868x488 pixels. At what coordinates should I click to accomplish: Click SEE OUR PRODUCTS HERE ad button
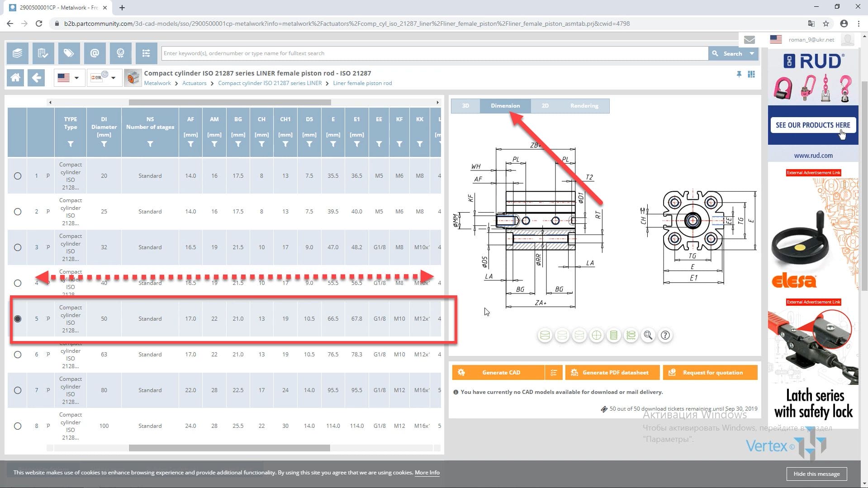click(x=813, y=125)
